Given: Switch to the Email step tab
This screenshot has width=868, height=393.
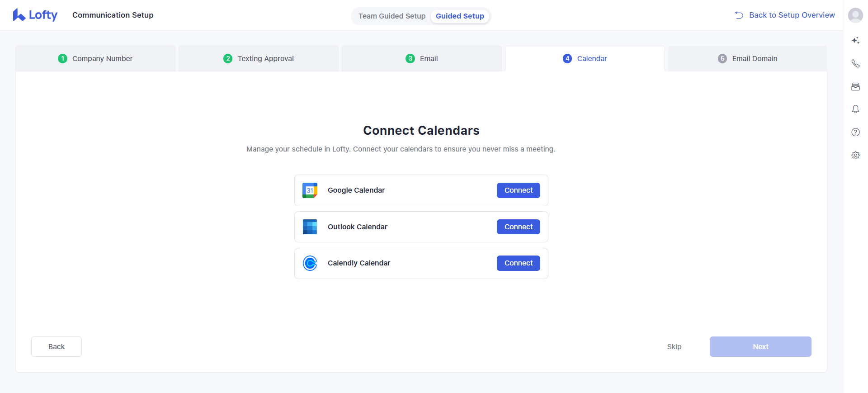Looking at the screenshot, I should (x=422, y=58).
